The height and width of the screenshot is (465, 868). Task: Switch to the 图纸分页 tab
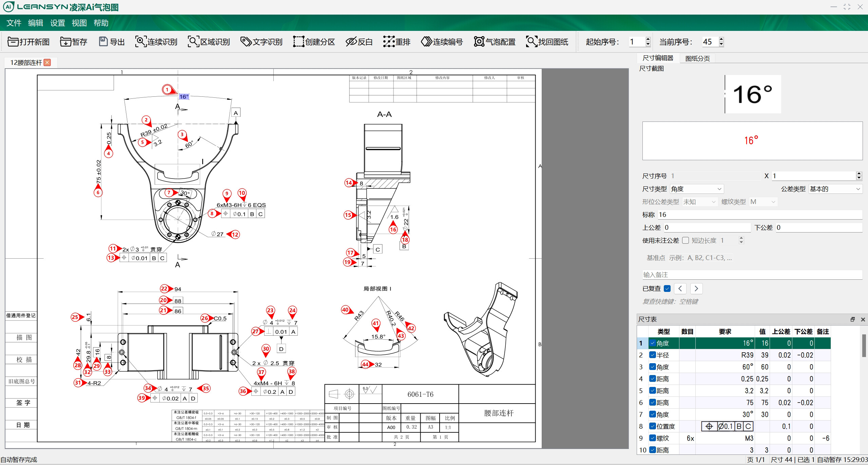697,58
